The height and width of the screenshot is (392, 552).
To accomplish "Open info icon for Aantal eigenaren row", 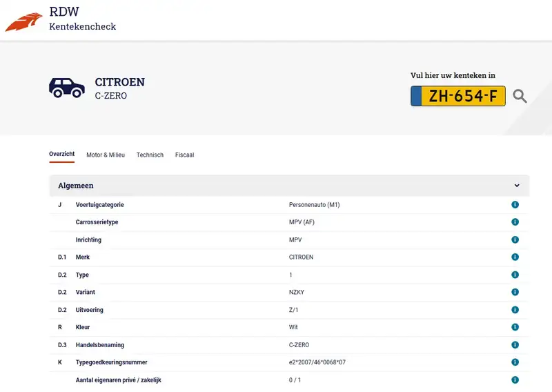I will (x=515, y=380).
